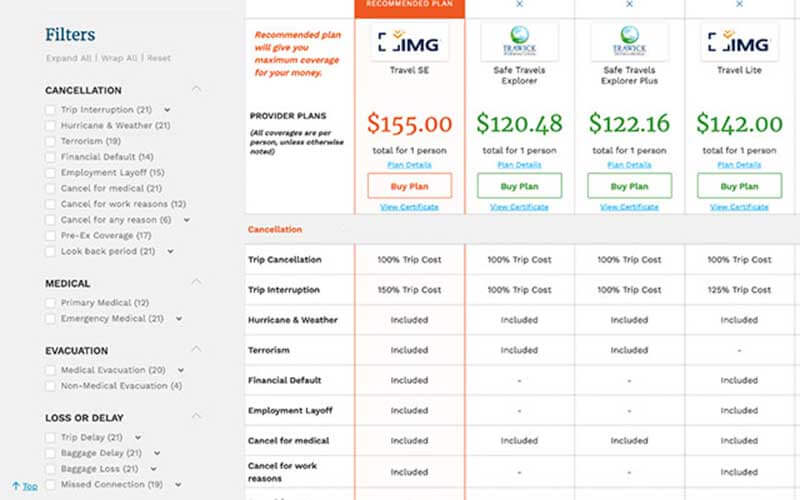The image size is (800, 500).
Task: Remove the Travel Lite plan column
Action: pyautogui.click(x=739, y=4)
